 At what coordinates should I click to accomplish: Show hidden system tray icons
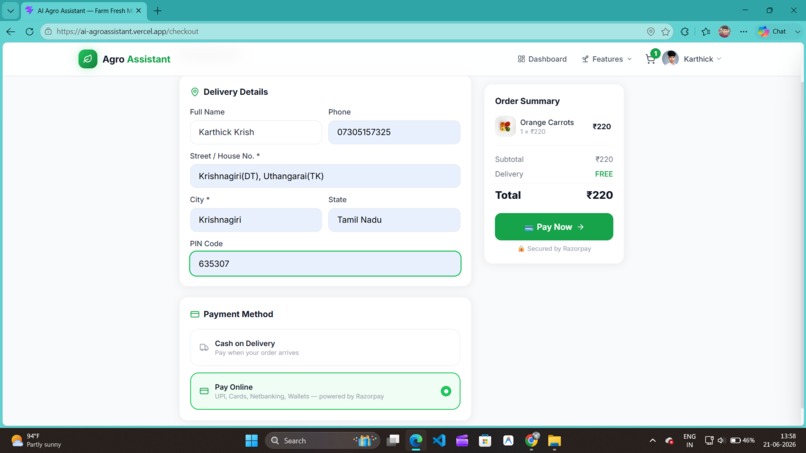click(x=652, y=440)
